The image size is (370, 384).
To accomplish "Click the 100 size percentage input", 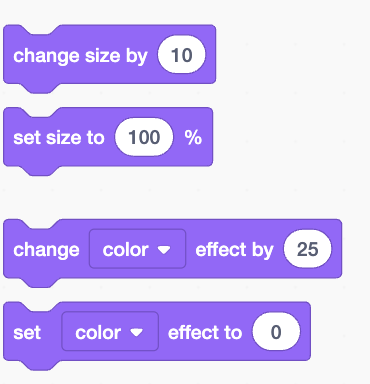I will click(144, 137).
